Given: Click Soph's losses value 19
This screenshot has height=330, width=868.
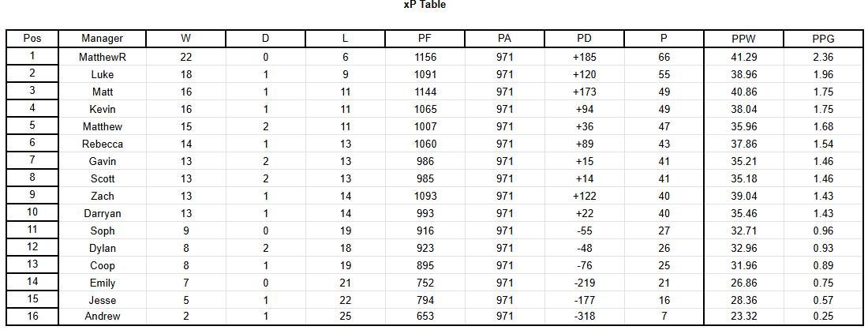Looking at the screenshot, I should click(345, 231).
